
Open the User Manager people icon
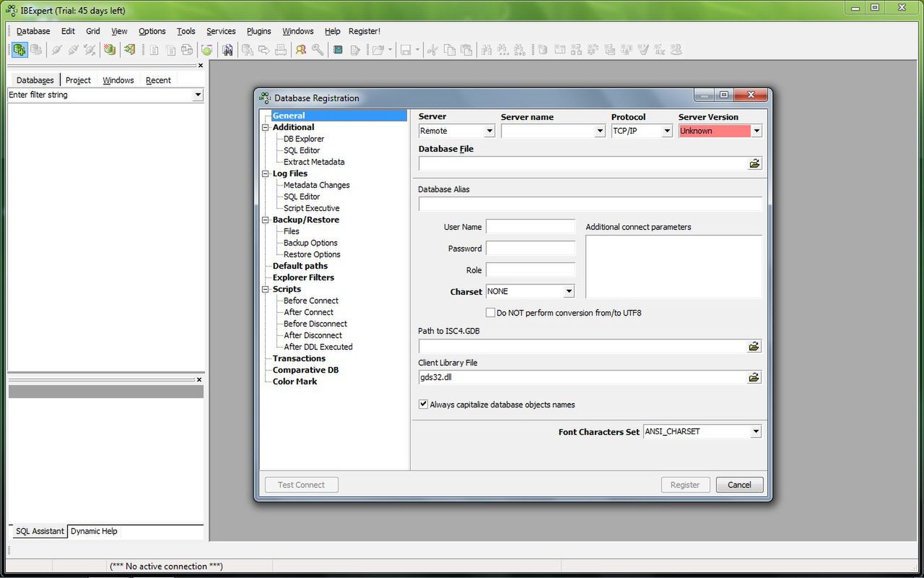(x=301, y=50)
